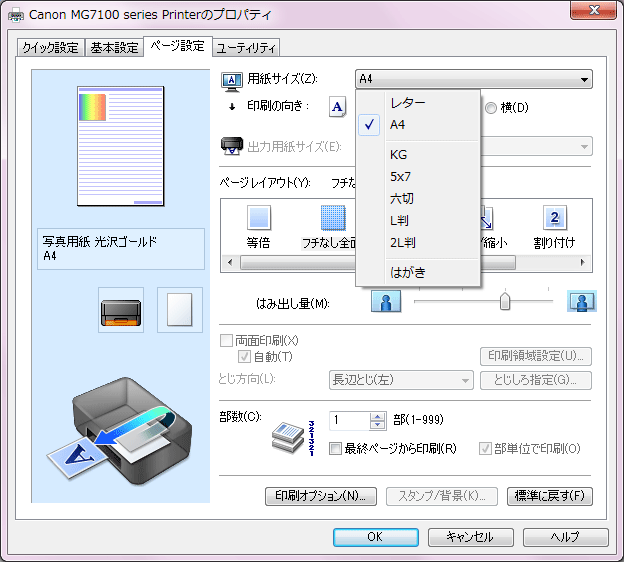Select the フチなし全面 layout icon

[x=333, y=218]
